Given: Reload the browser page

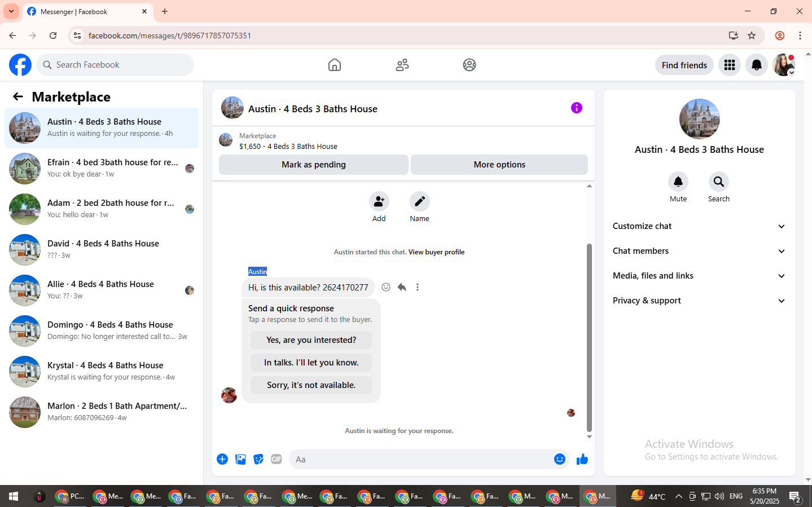Looking at the screenshot, I should pyautogui.click(x=53, y=36).
